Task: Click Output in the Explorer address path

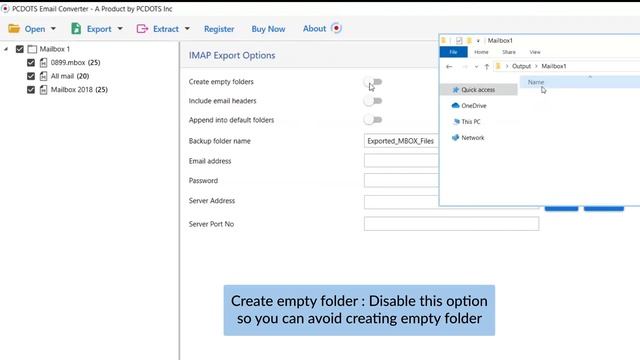Action: click(521, 66)
